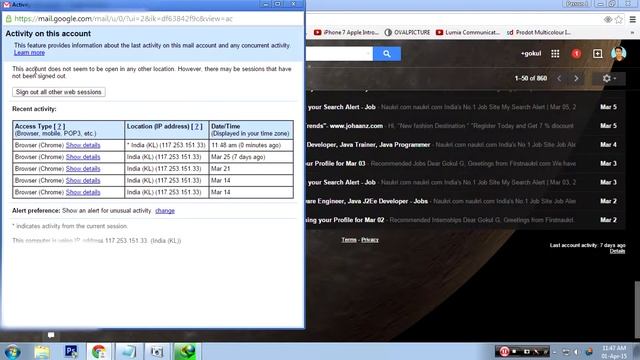Open the your Search Alert - Job Mar 5 email

(465, 107)
